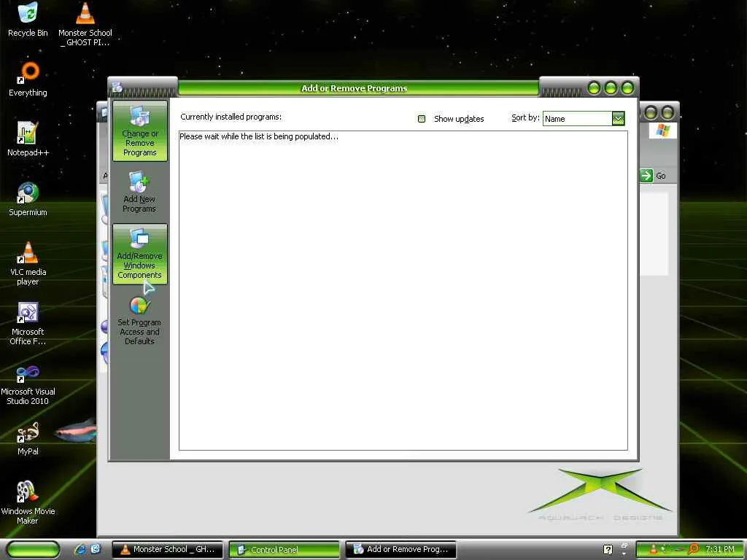
Task: Launch Internet Explorer from quick launch
Action: (x=80, y=549)
